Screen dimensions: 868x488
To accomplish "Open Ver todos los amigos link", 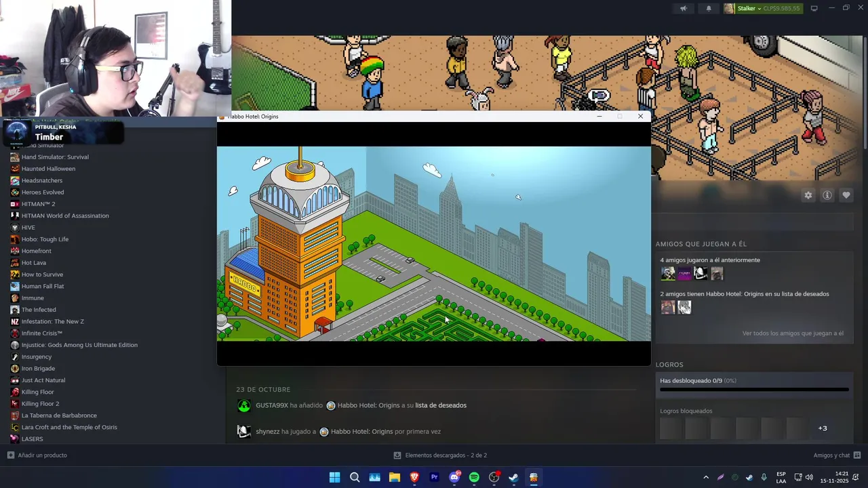I will (x=793, y=333).
